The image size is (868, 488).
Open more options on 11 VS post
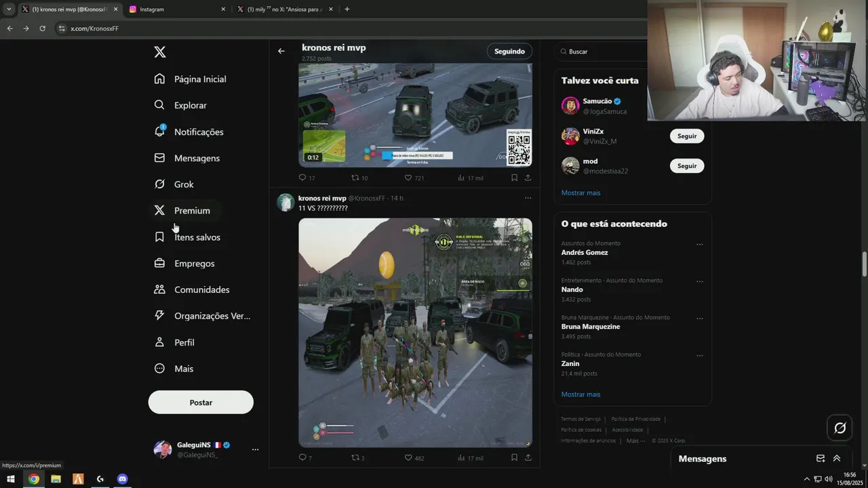pyautogui.click(x=528, y=198)
